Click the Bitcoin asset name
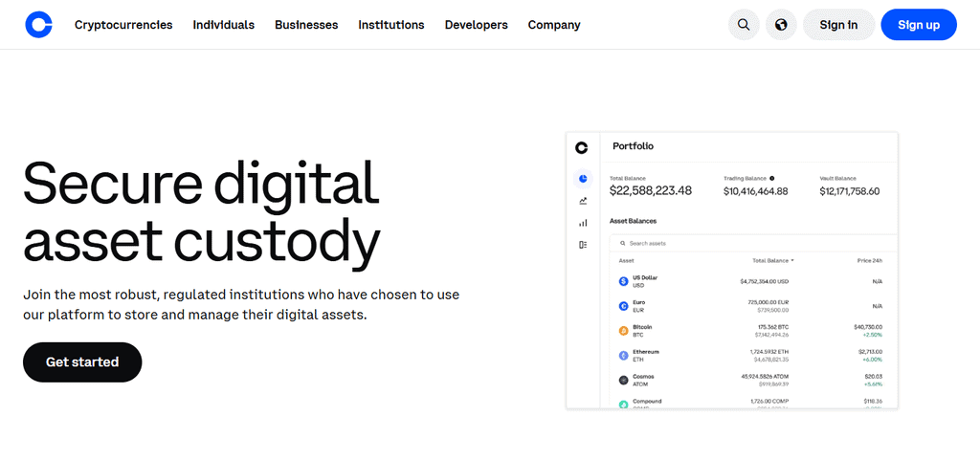The width and height of the screenshot is (980, 460). coord(642,327)
